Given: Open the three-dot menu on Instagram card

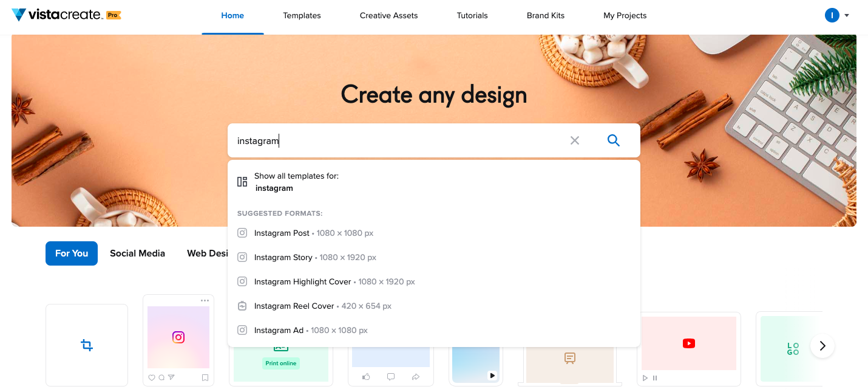Looking at the screenshot, I should [205, 301].
